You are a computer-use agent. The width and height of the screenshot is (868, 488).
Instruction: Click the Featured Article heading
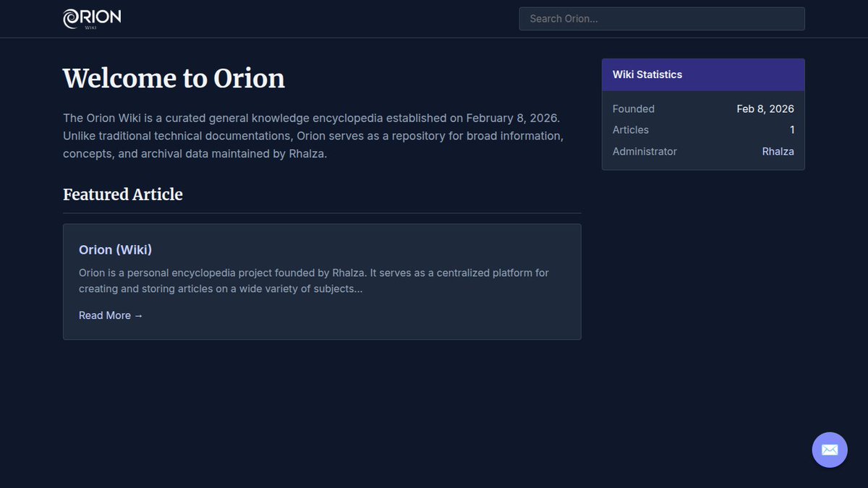tap(123, 194)
